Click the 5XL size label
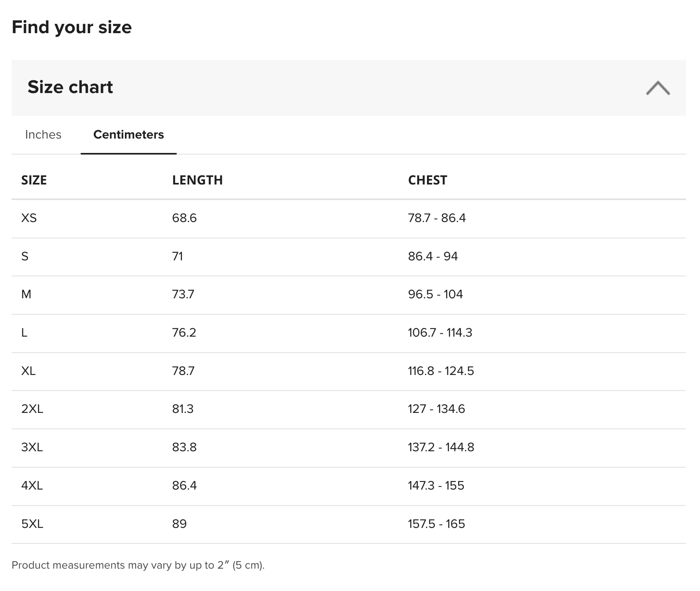The height and width of the screenshot is (591, 700). [x=32, y=524]
